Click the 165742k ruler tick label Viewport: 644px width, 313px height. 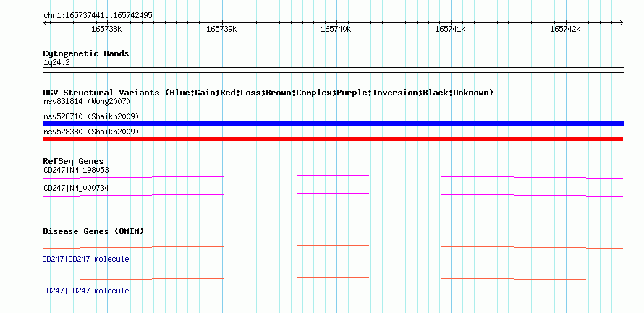coord(565,29)
